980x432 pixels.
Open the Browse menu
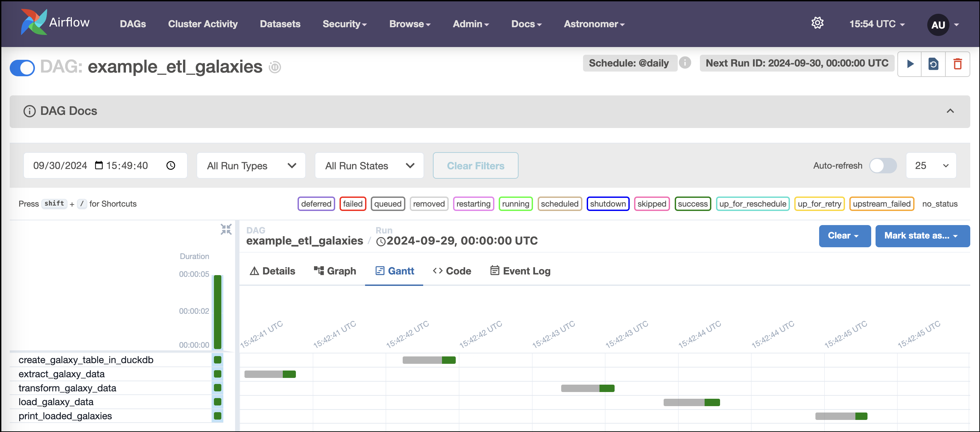point(410,24)
